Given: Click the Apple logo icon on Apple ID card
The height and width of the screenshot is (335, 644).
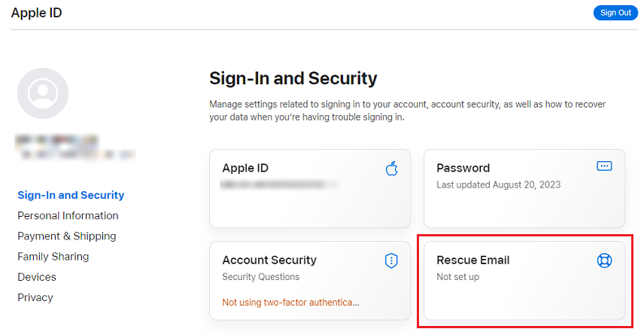Looking at the screenshot, I should tap(391, 169).
